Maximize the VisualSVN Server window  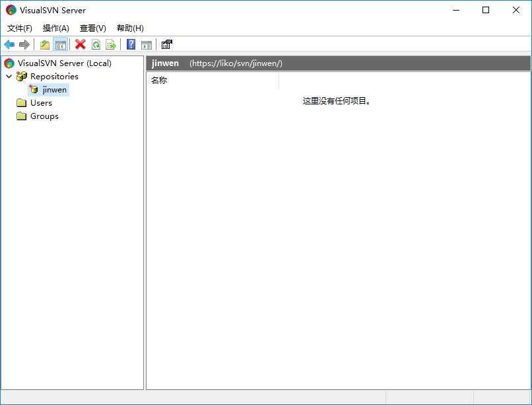(x=486, y=10)
